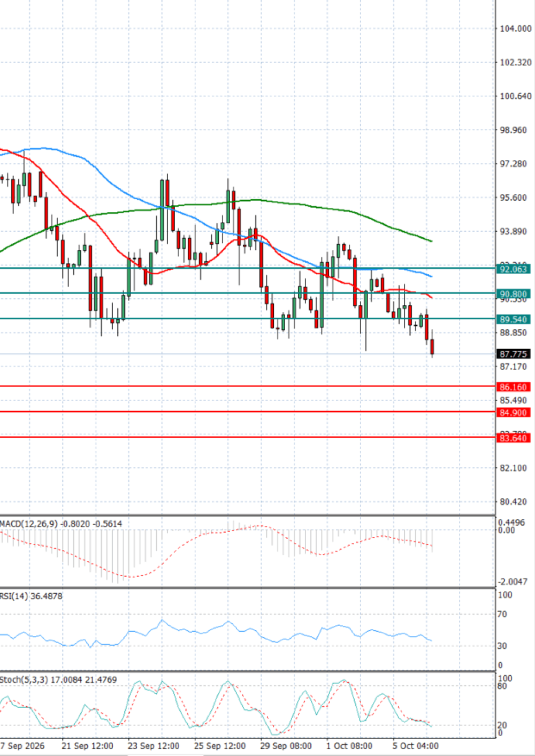Select the last red candlestick on the chart

click(432, 346)
